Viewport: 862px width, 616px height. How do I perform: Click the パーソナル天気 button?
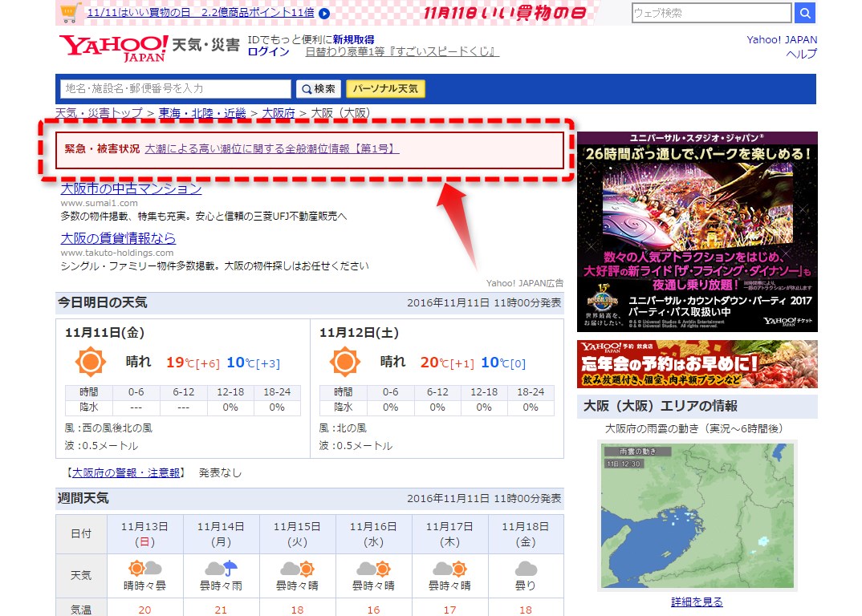coord(385,88)
